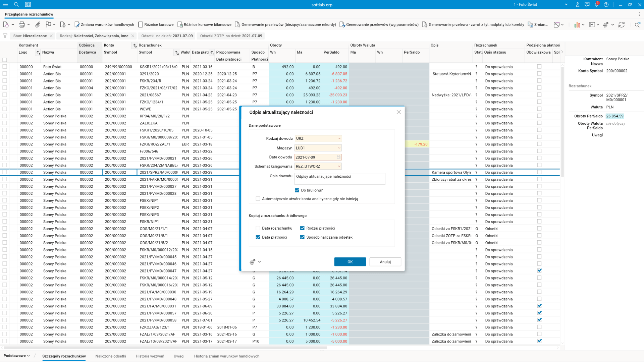
Task: Click the 'Opis dowodu' text field
Action: pyautogui.click(x=339, y=179)
